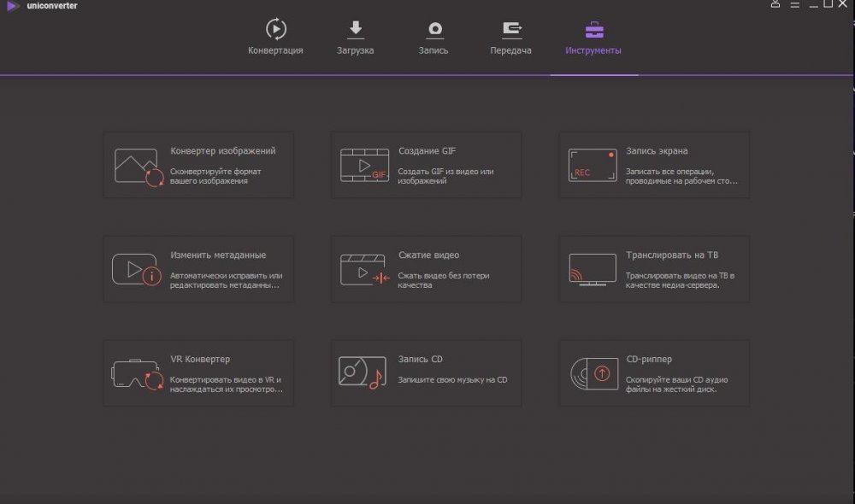The width and height of the screenshot is (855, 504).
Task: Open the Запись tab
Action: pos(433,38)
